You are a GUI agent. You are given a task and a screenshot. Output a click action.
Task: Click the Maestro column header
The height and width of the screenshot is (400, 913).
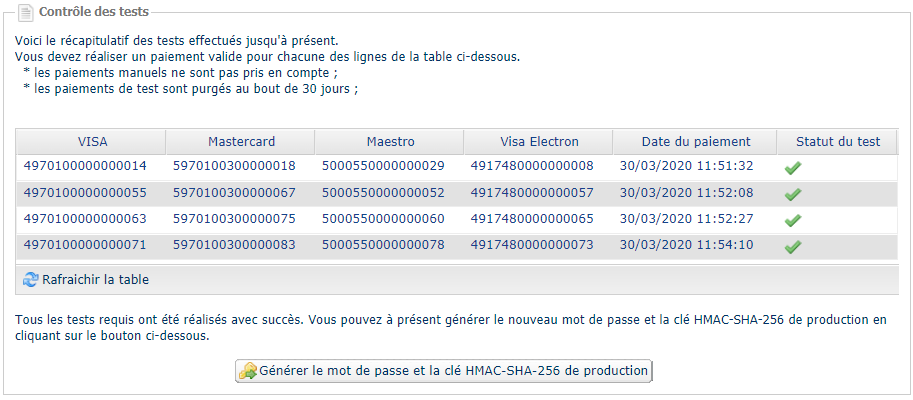(x=390, y=142)
